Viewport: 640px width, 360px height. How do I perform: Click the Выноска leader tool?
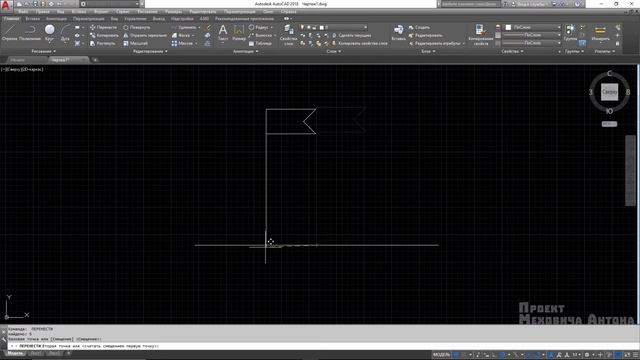tap(260, 36)
